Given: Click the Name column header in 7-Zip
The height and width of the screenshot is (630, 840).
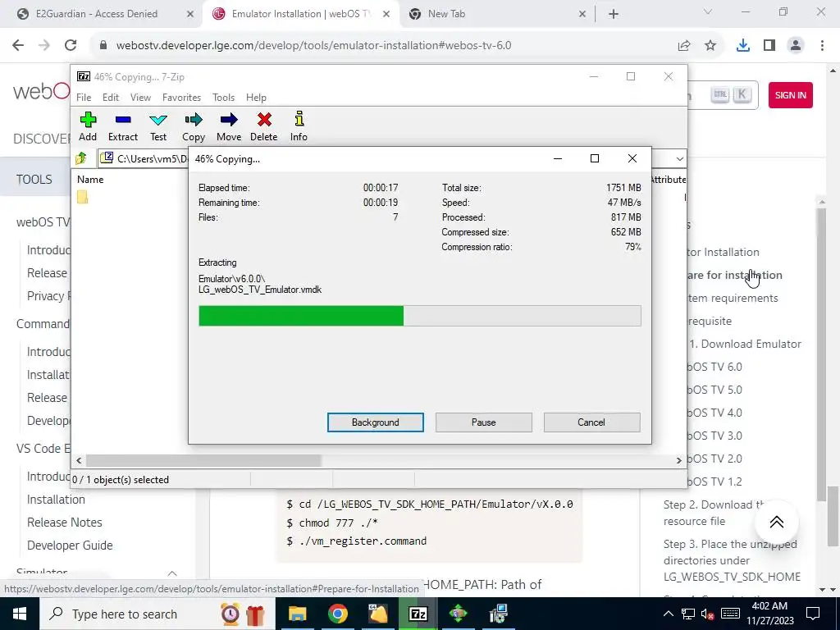Looking at the screenshot, I should pos(90,180).
